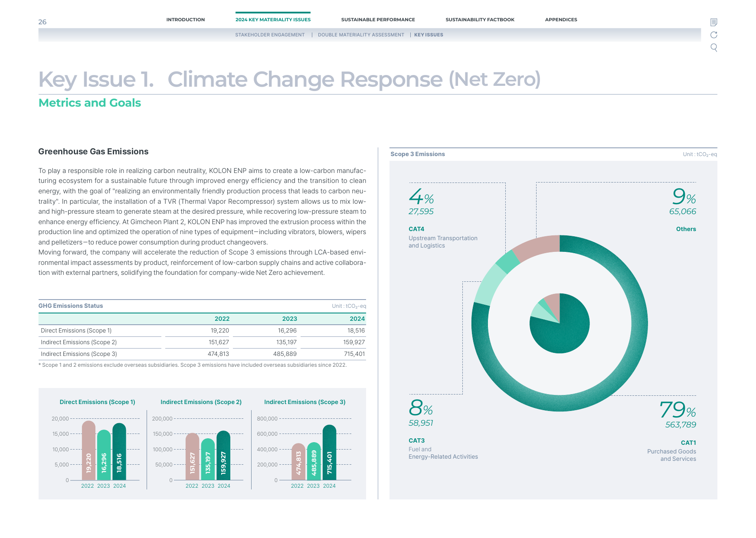This screenshot has height=538, width=756.
Task: Click the 65,066 emissions value
Action: click(682, 212)
